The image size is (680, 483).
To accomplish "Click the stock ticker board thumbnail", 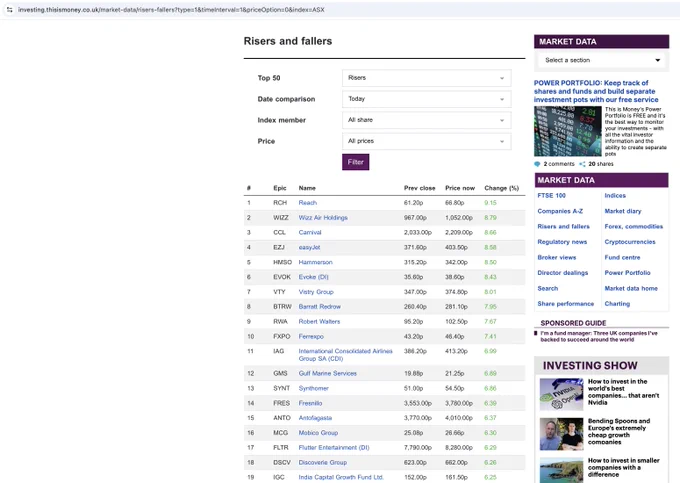I will pos(568,131).
